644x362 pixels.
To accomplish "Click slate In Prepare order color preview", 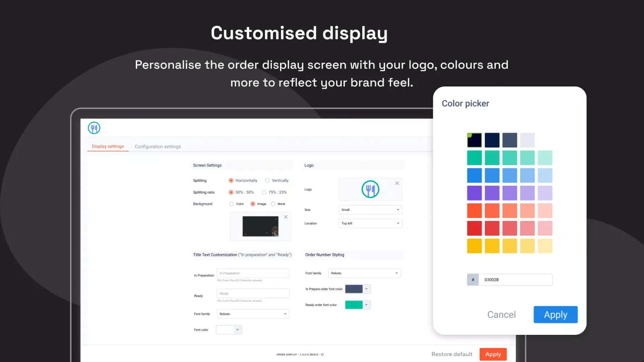I will click(x=354, y=289).
